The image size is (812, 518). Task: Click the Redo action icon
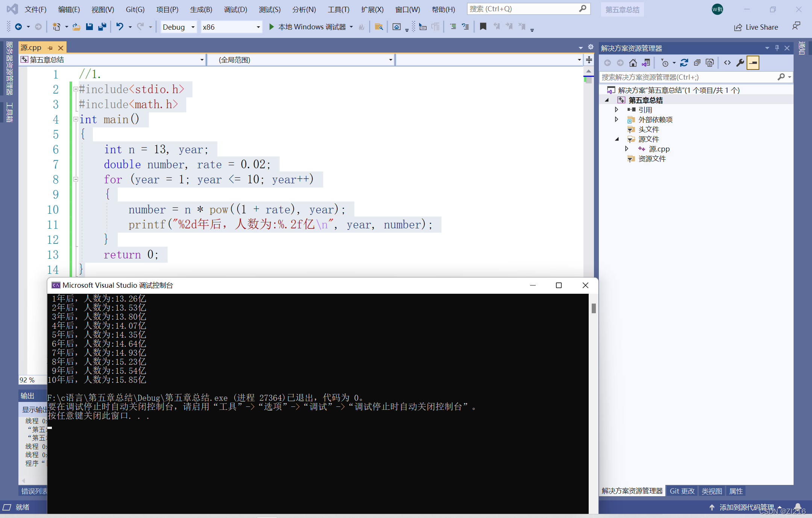[140, 28]
